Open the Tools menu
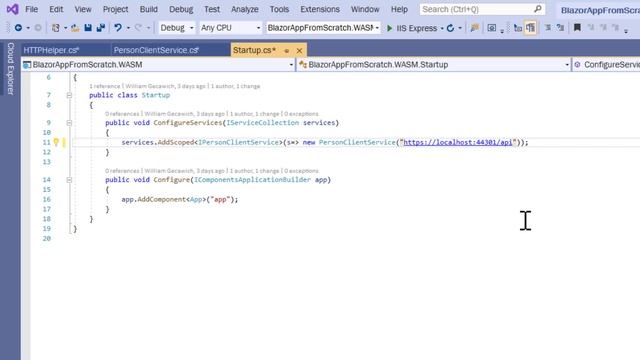 click(x=279, y=9)
